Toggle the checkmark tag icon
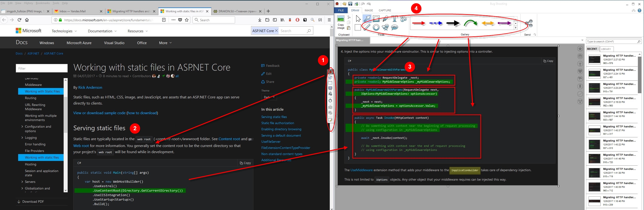Image resolution: width=644 pixels, height=210 pixels. [x=580, y=94]
